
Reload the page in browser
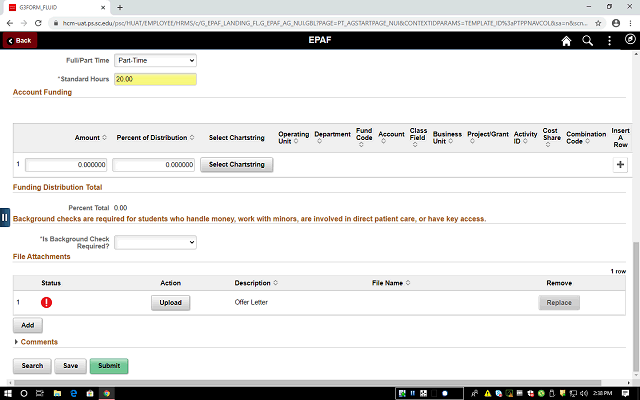point(38,23)
